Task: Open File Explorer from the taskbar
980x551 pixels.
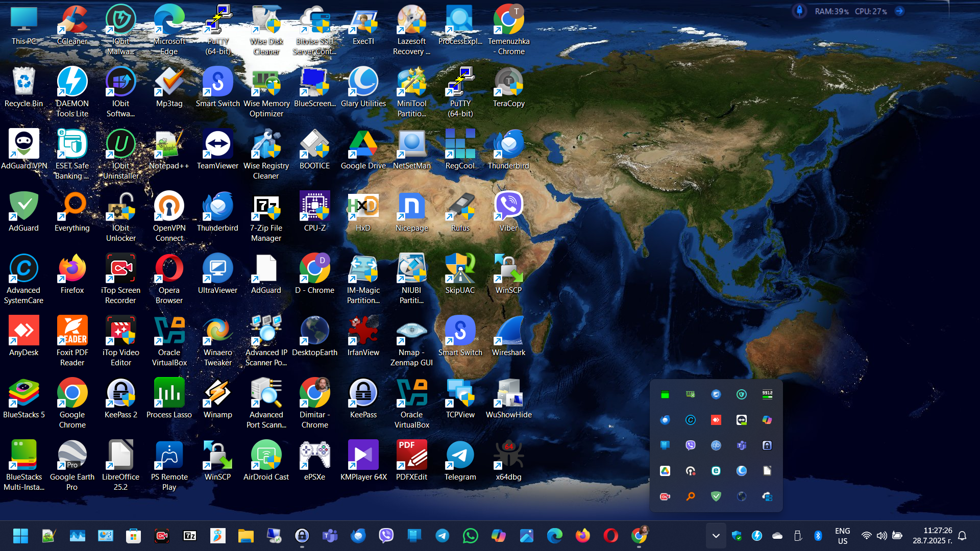Action: tap(246, 536)
